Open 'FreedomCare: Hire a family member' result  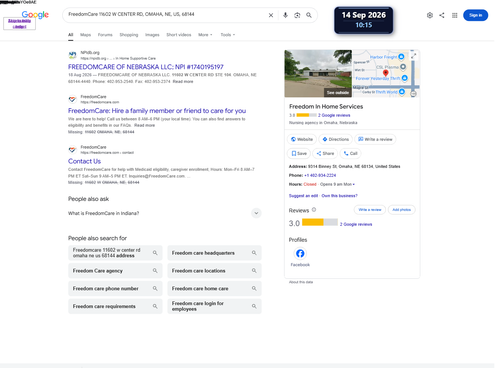click(x=157, y=111)
